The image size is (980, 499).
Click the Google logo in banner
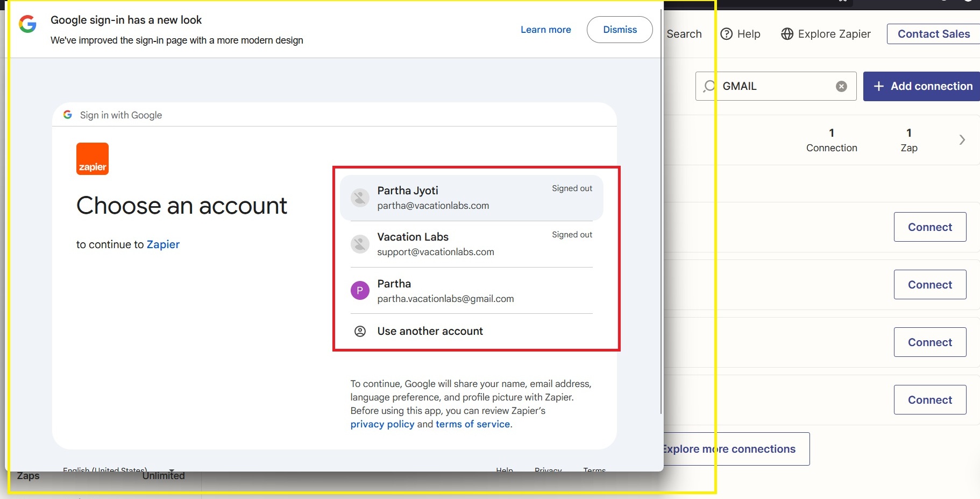pyautogui.click(x=27, y=24)
